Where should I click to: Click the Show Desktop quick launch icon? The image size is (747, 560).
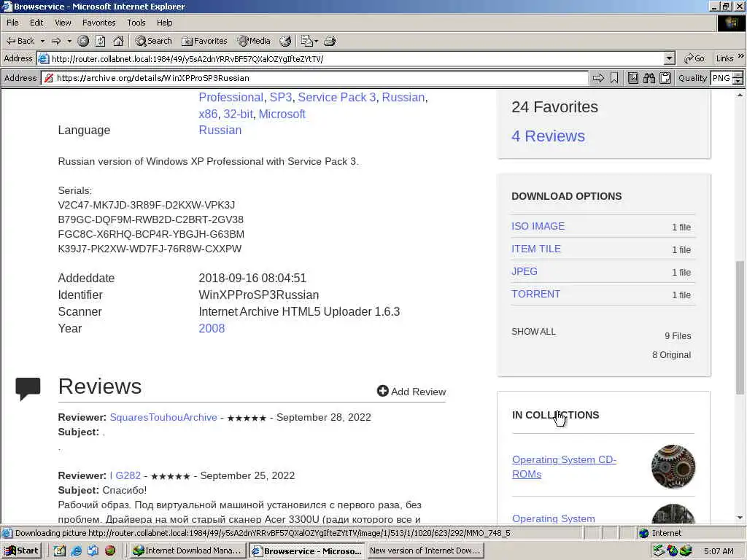point(60,551)
